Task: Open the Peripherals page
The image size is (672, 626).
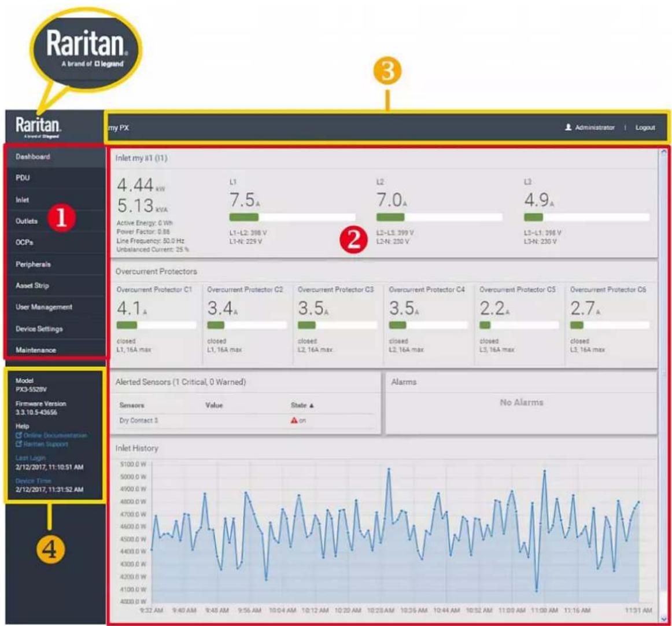Action: point(56,264)
